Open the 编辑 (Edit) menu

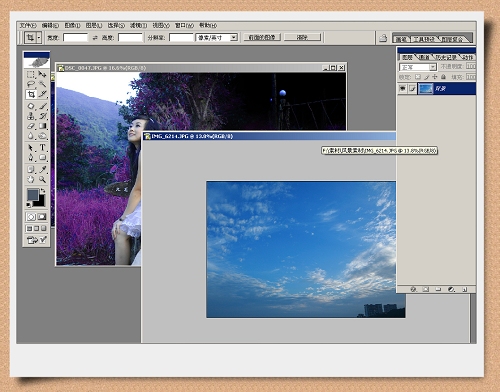click(50, 25)
